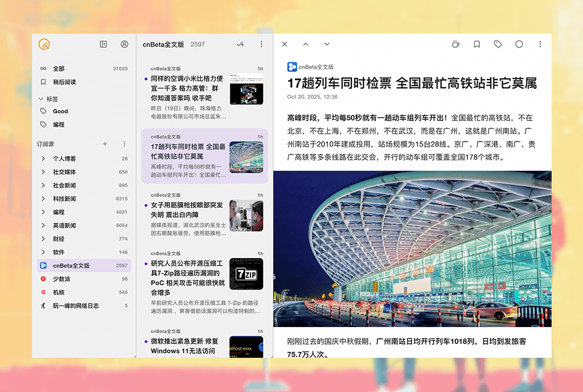
Task: Mark all cnBeta articles as read
Action: [x=240, y=44]
